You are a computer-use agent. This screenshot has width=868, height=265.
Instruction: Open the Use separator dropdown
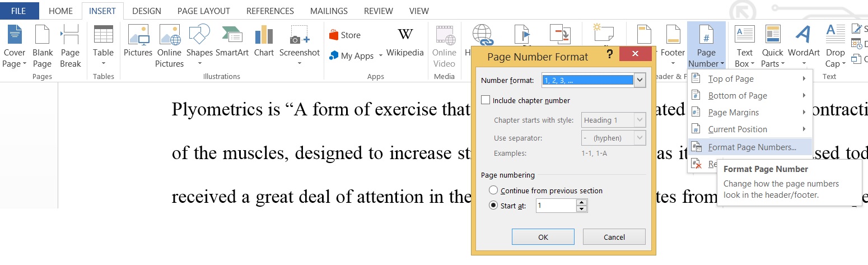pyautogui.click(x=640, y=138)
